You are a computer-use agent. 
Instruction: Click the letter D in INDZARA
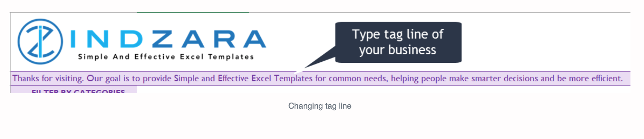point(132,39)
